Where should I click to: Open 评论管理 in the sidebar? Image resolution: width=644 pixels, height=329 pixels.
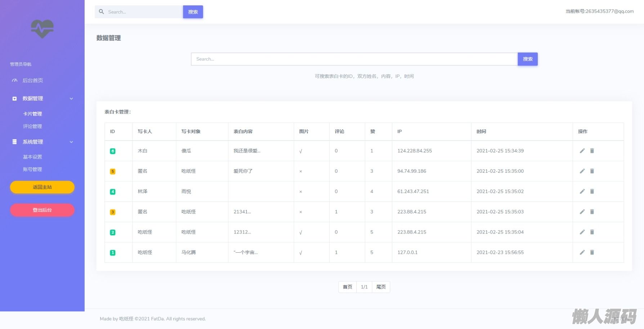click(32, 126)
